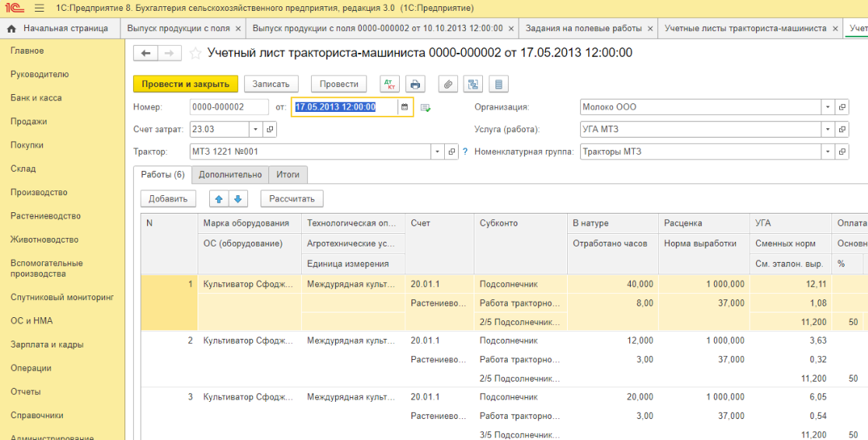The width and height of the screenshot is (868, 440).
Task: Expand Организация dropdown list
Action: (x=828, y=107)
